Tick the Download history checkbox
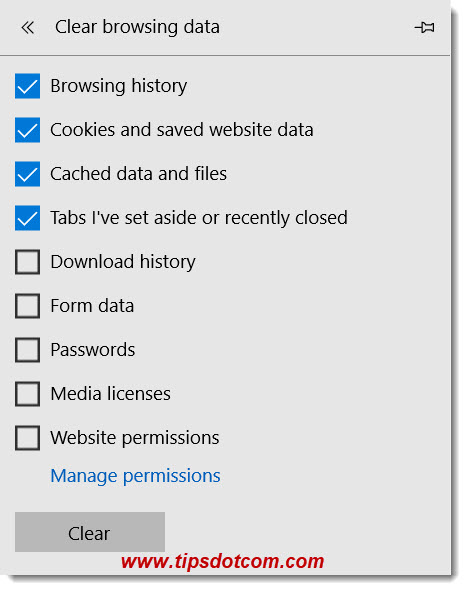 [x=27, y=262]
